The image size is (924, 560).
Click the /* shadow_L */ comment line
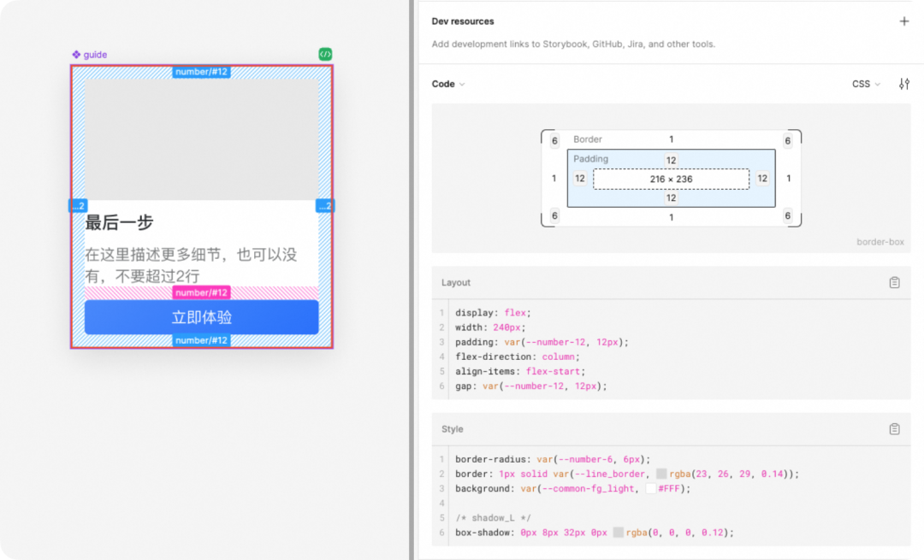coord(493,517)
